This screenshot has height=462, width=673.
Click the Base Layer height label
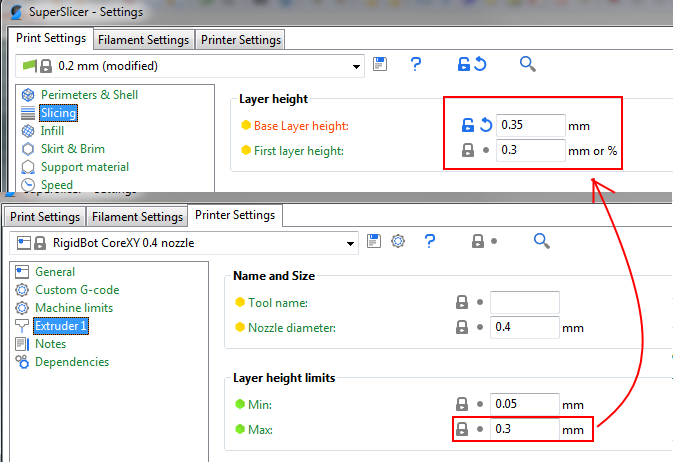[x=301, y=126]
